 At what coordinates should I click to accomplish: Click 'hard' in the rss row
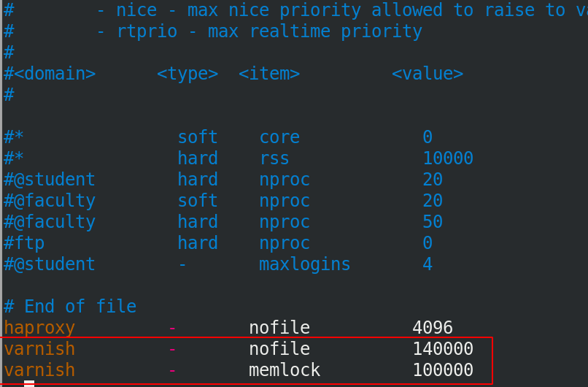[x=198, y=158]
